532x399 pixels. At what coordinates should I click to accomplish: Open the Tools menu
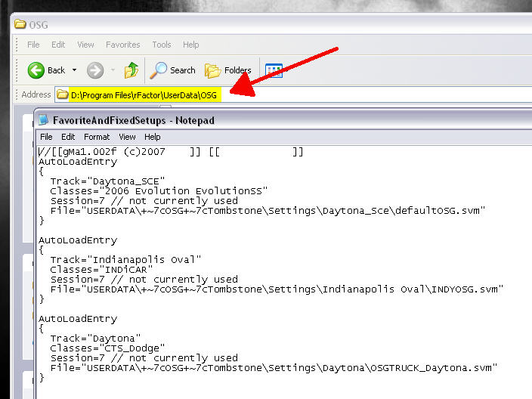pos(162,45)
